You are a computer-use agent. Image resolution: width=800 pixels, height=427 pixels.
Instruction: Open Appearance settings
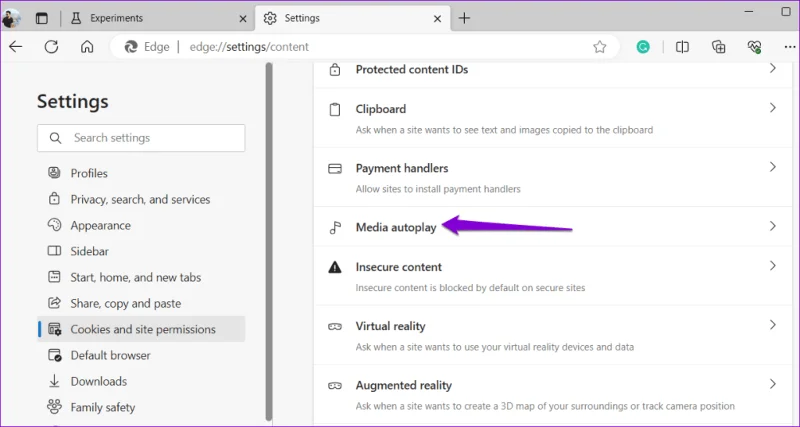141,225
